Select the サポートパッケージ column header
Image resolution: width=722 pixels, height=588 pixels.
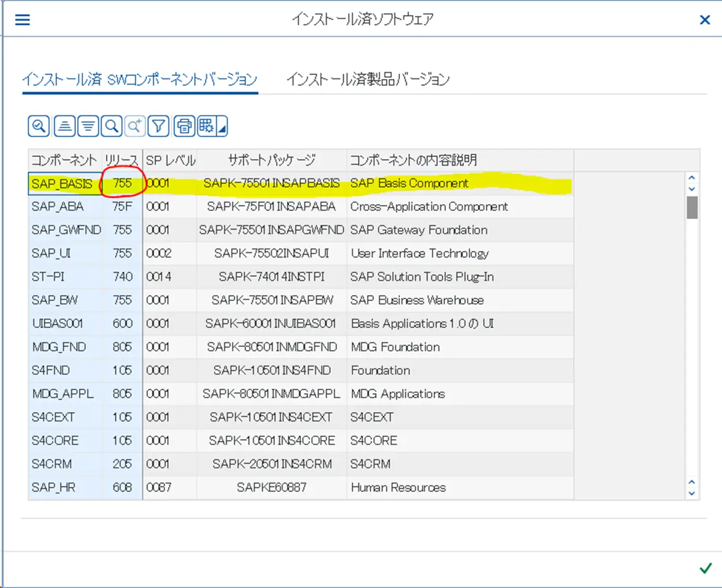click(272, 160)
